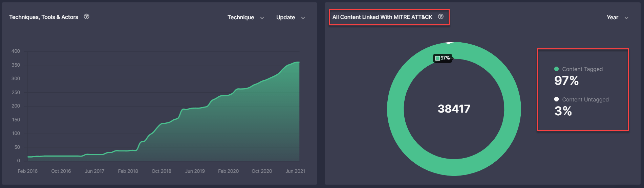Screen dimensions: 644x188
Task: Click the Content Untagged label text
Action: pyautogui.click(x=585, y=99)
